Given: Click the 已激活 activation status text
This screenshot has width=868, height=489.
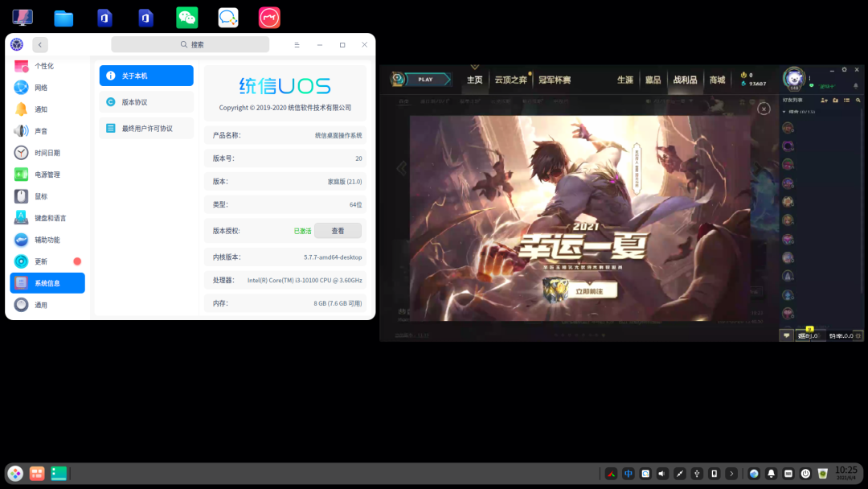Looking at the screenshot, I should 302,231.
